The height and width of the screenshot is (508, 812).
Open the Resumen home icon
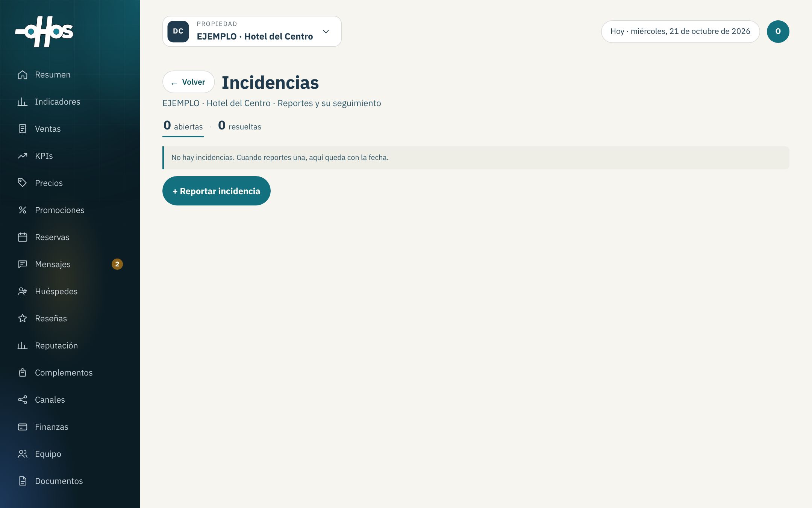coord(23,75)
